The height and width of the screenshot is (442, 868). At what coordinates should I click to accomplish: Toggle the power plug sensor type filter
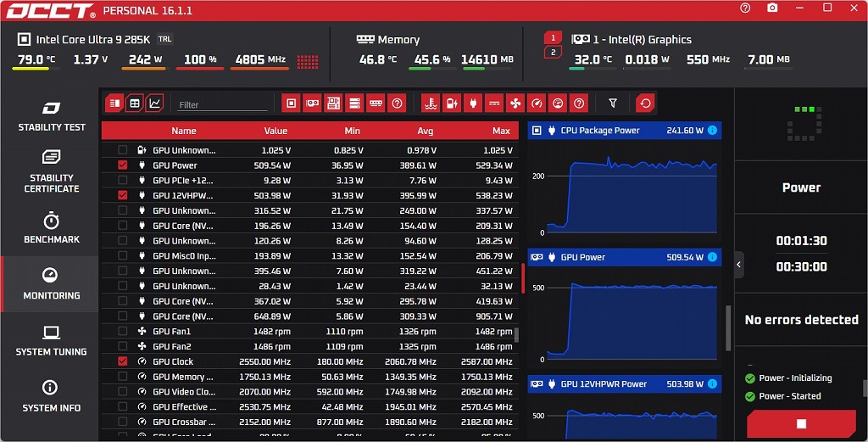(x=473, y=103)
